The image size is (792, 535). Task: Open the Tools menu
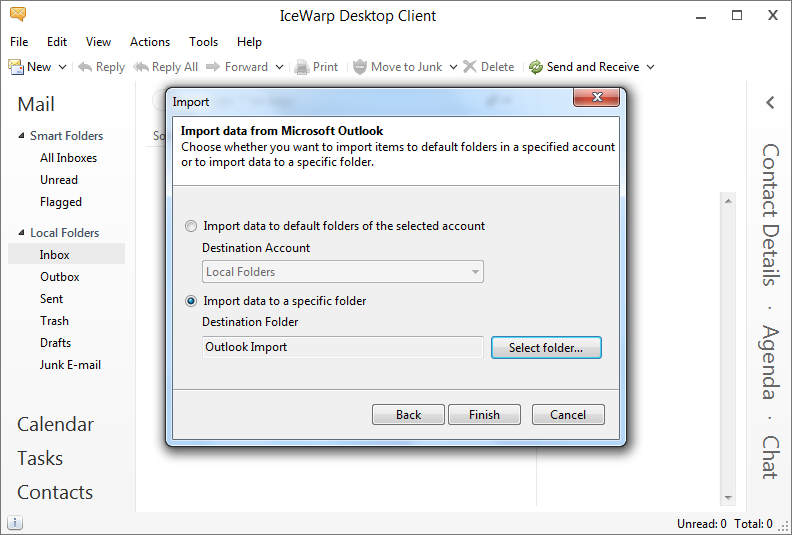tap(204, 42)
